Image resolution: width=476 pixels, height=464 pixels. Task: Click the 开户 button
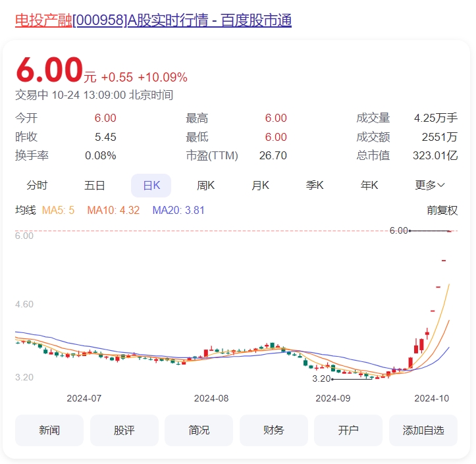point(348,430)
